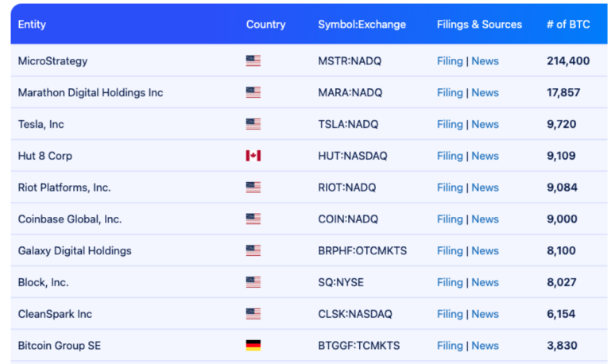Open the Filing link for MicroStrategy

pyautogui.click(x=450, y=61)
